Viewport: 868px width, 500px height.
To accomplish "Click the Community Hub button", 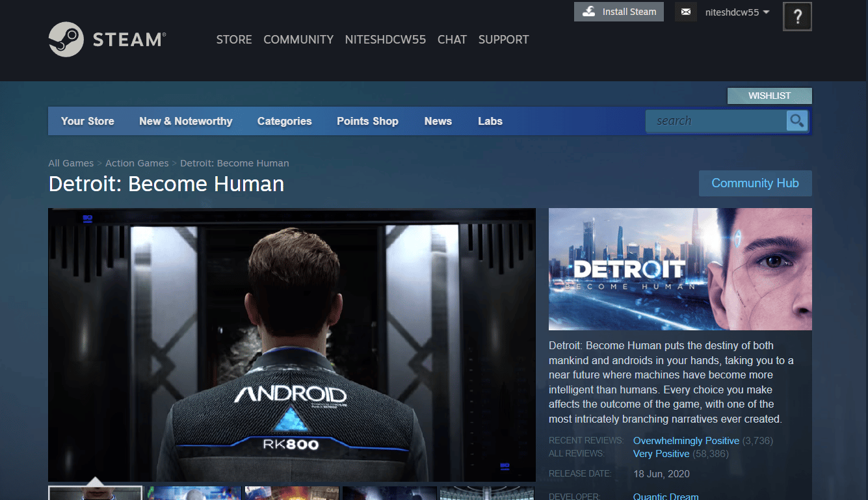I will click(755, 183).
